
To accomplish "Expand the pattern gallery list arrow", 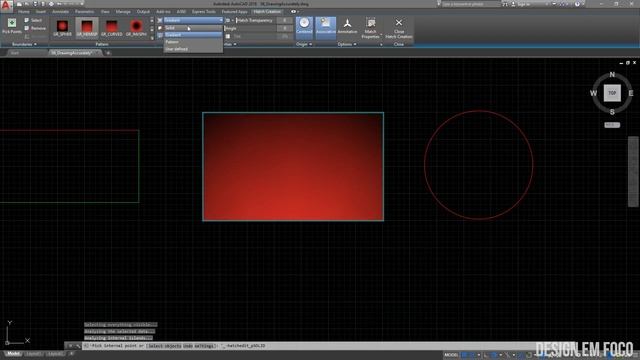I will (x=152, y=37).
